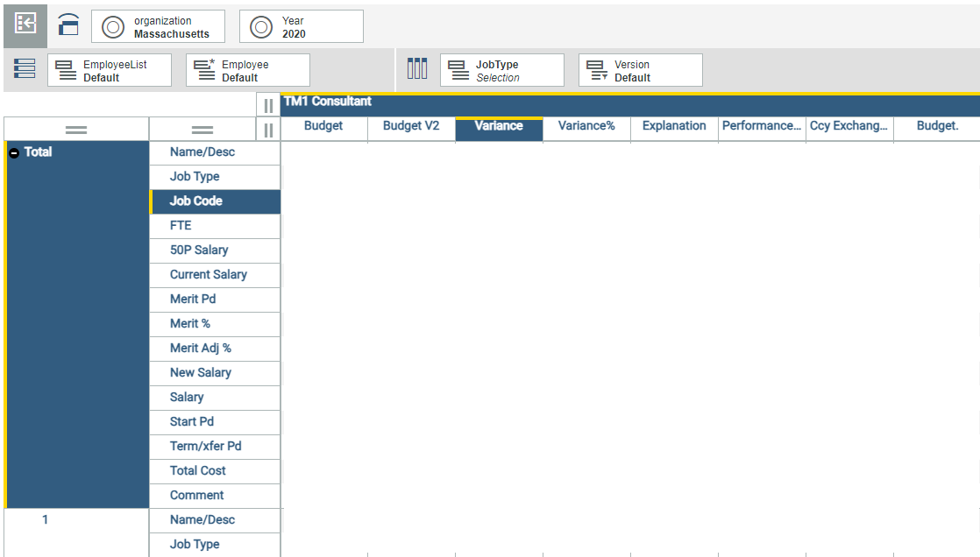The width and height of the screenshot is (980, 557).
Task: Click the EmployeeList row drag handle
Action: [76, 130]
